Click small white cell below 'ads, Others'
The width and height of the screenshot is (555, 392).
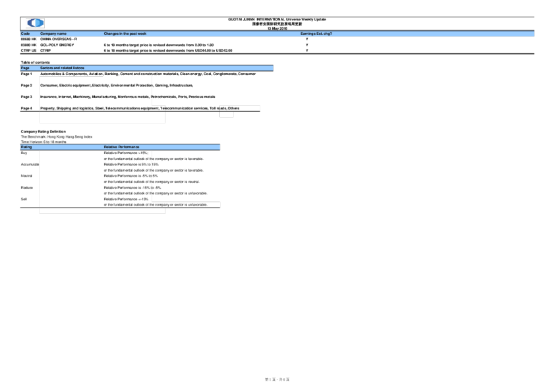click(x=226, y=115)
